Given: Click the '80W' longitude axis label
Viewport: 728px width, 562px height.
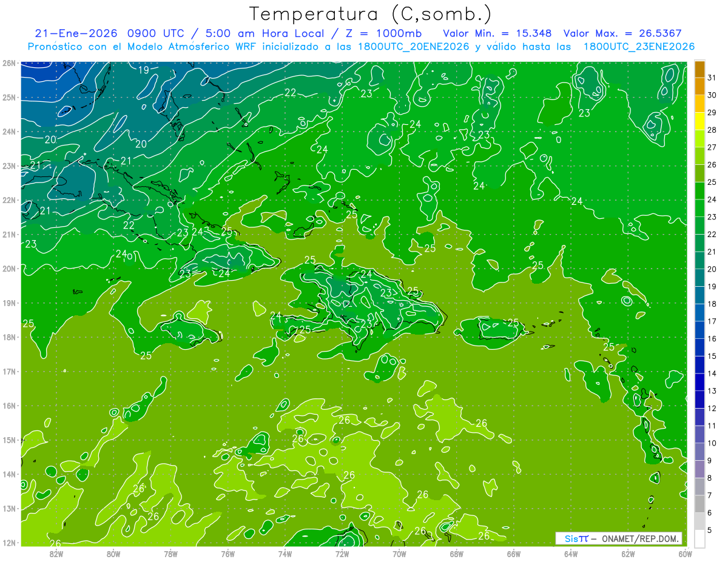Looking at the screenshot, I should (113, 553).
